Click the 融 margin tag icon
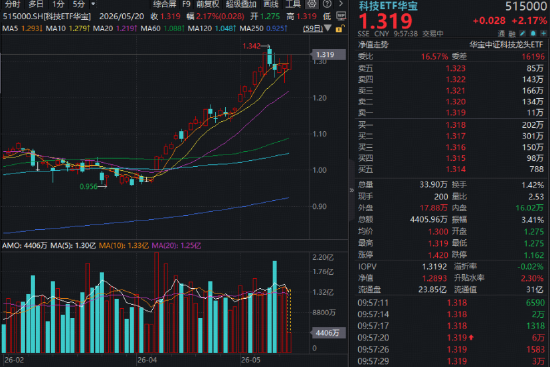This screenshot has width=550, height=367. [x=512, y=34]
